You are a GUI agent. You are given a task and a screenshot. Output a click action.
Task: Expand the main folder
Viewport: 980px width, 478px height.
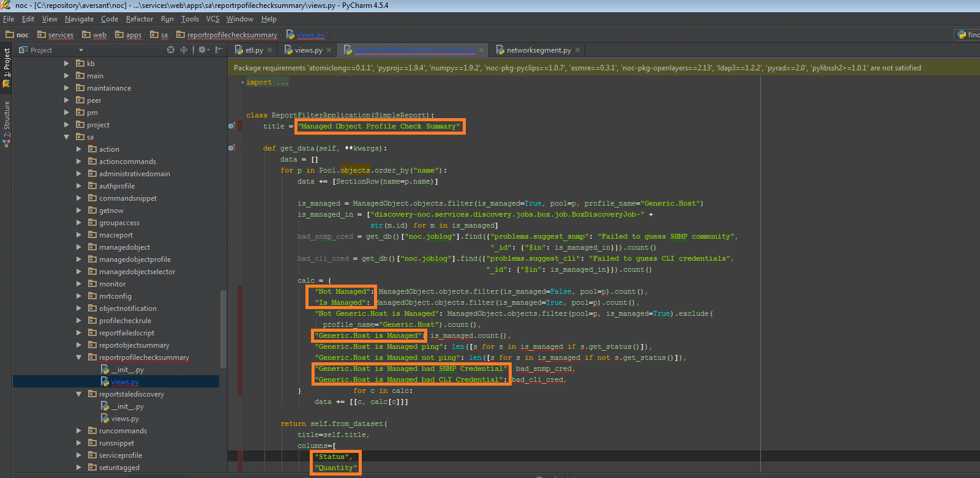click(x=67, y=76)
